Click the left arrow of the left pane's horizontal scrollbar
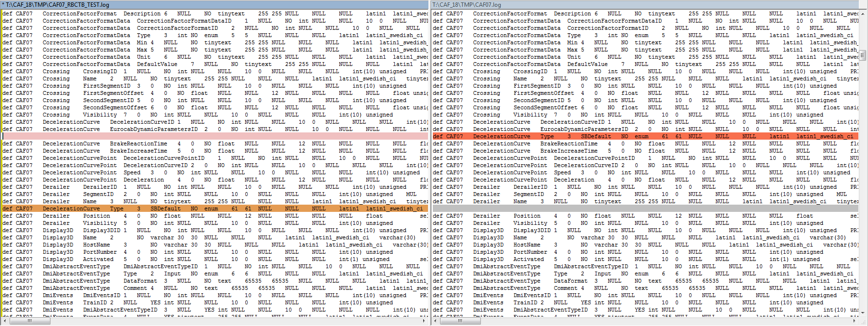868x326 pixels. pos(4,320)
